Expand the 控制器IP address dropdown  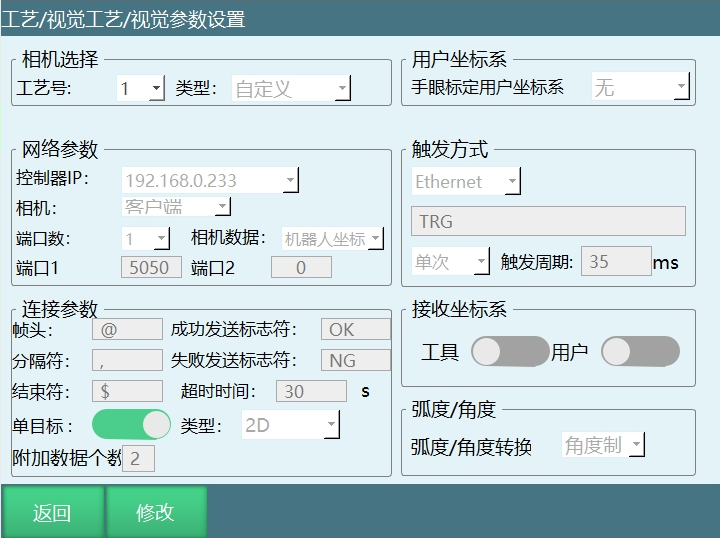coord(210,181)
